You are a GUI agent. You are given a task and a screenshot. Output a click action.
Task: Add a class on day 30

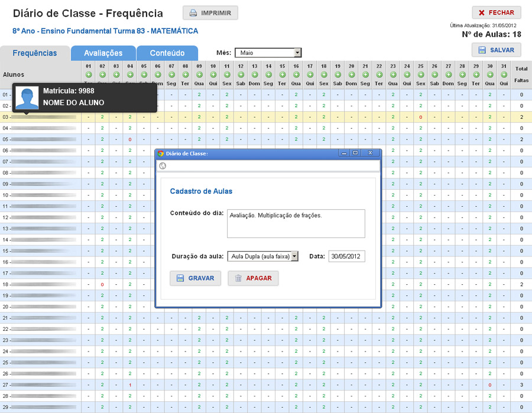click(490, 74)
